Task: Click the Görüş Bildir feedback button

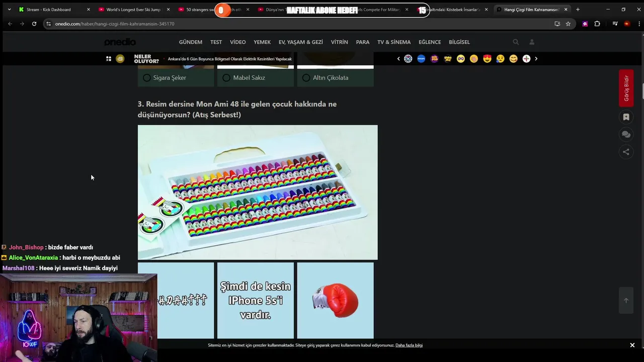Action: 626,88
